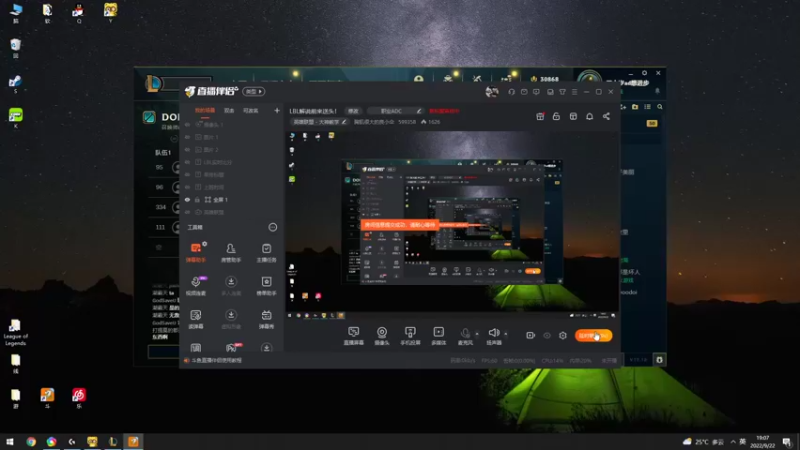This screenshot has height=450, width=800.
Task: Click the download-style 虚拟形象 tool icon
Action: [x=231, y=315]
